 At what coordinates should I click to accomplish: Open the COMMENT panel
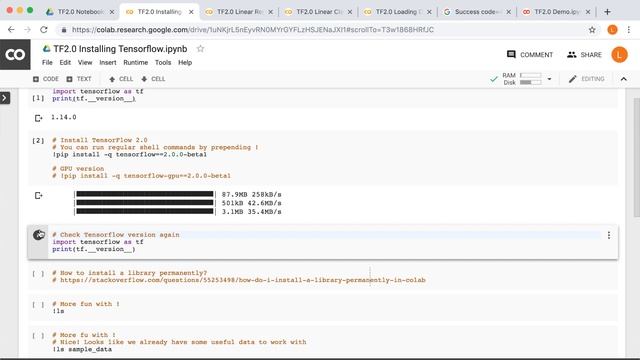tap(530, 55)
